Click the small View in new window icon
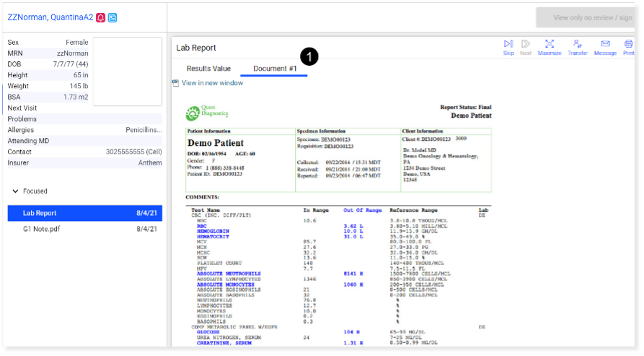Image resolution: width=644 pixels, height=356 pixels. click(175, 83)
